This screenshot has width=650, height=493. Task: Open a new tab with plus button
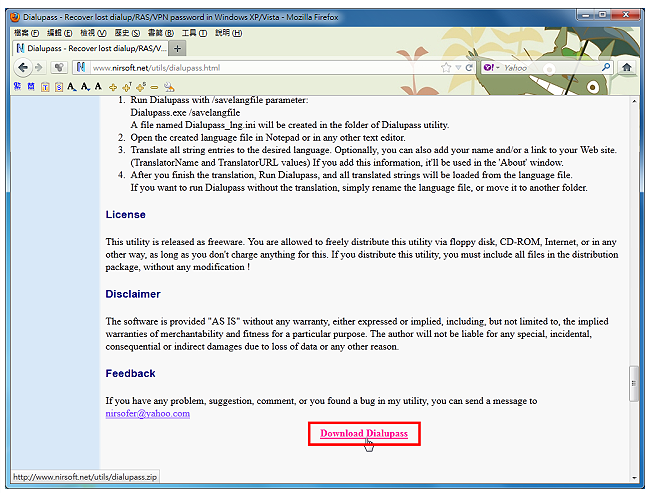(177, 49)
